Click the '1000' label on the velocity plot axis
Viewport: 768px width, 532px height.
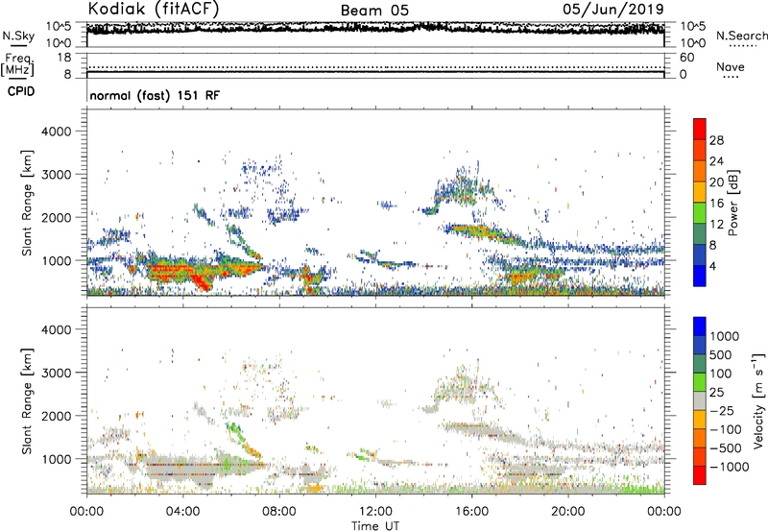(x=56, y=459)
